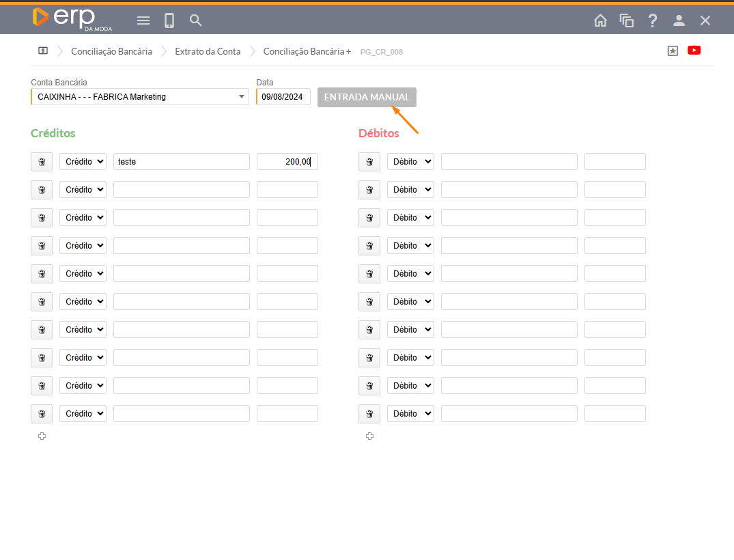734x560 pixels.
Task: Go to the home screen icon
Action: [x=600, y=20]
